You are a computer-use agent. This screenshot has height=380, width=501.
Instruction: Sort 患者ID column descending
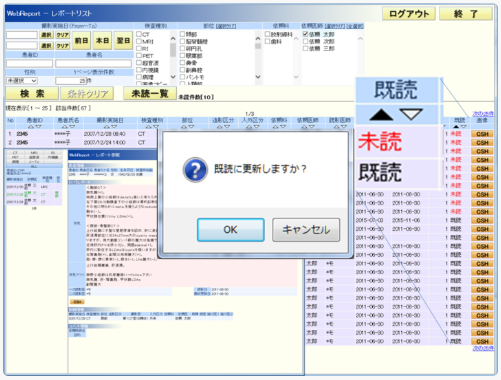[x=38, y=127]
